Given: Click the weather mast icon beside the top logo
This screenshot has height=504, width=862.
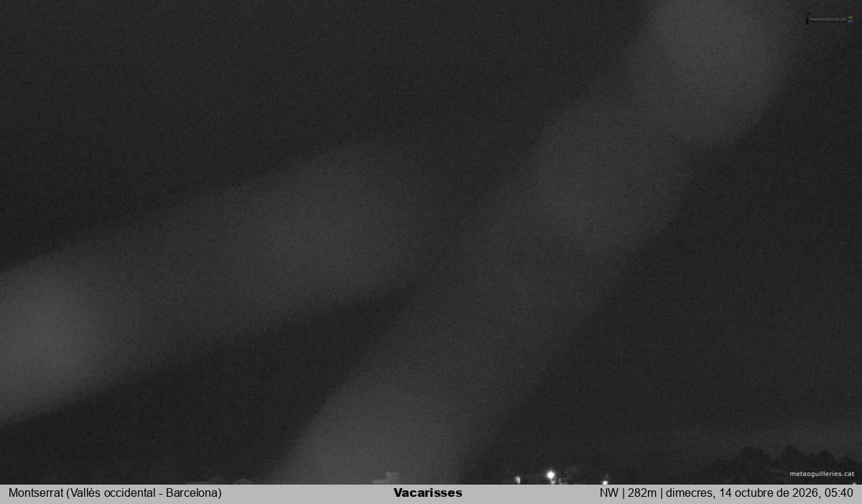Looking at the screenshot, I should click(x=807, y=19).
